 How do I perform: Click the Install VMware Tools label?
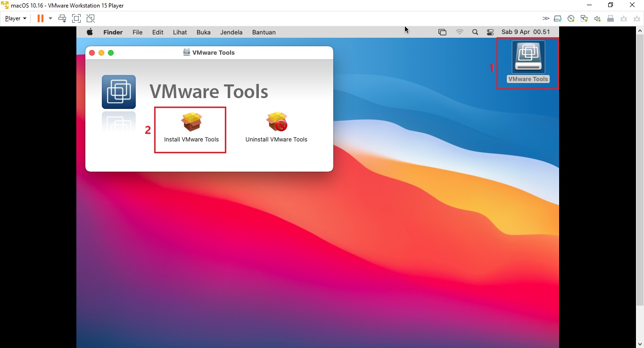[x=191, y=140]
